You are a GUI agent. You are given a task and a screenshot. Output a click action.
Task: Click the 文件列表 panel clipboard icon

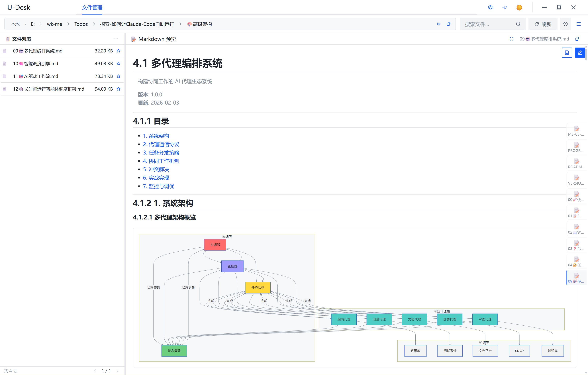tap(8, 39)
